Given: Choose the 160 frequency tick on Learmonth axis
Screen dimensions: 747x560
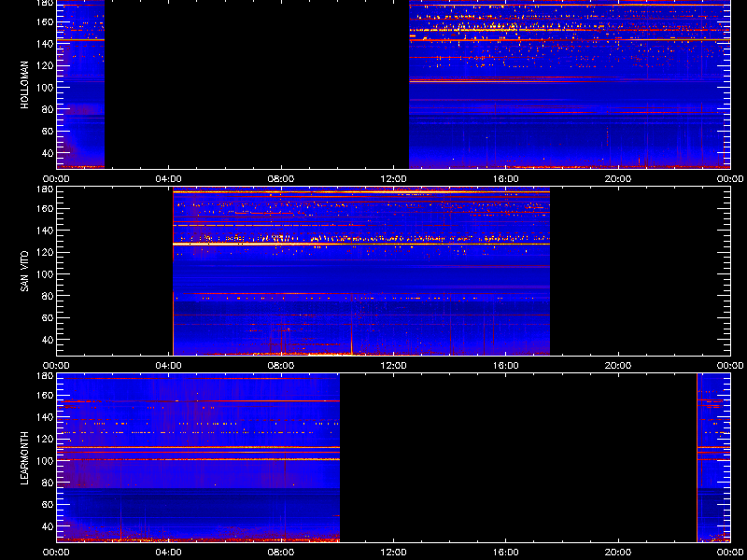Looking at the screenshot, I should coord(46,395).
